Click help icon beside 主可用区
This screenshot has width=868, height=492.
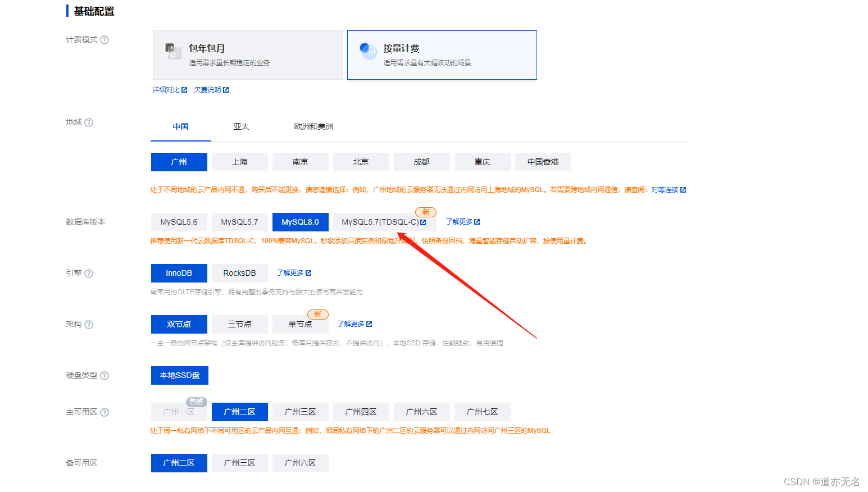(x=104, y=412)
